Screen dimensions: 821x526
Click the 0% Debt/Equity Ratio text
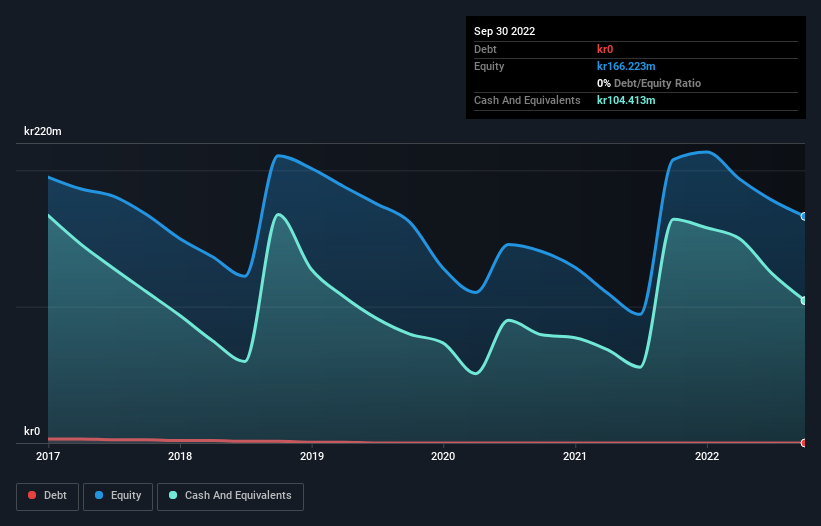coord(649,83)
